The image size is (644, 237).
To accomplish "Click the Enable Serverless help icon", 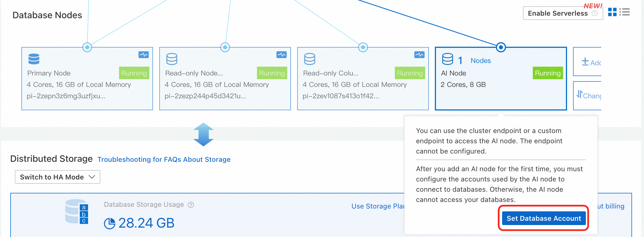I will coord(595,13).
